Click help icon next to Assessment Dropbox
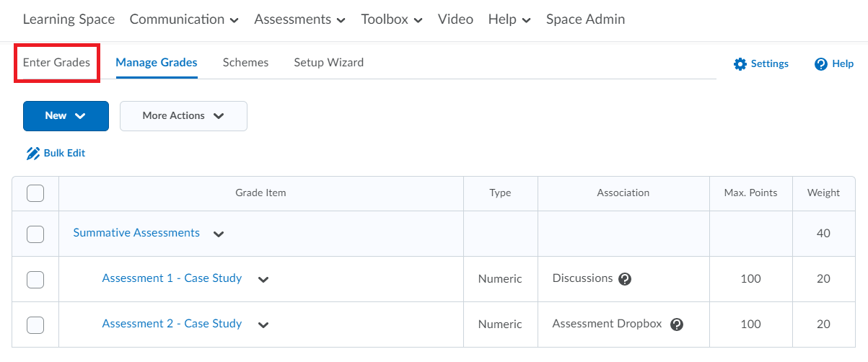 pyautogui.click(x=676, y=325)
